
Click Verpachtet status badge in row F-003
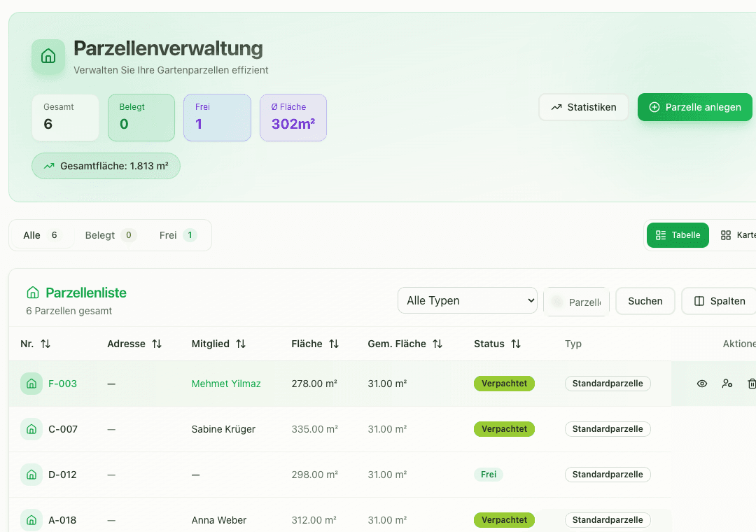[504, 384]
